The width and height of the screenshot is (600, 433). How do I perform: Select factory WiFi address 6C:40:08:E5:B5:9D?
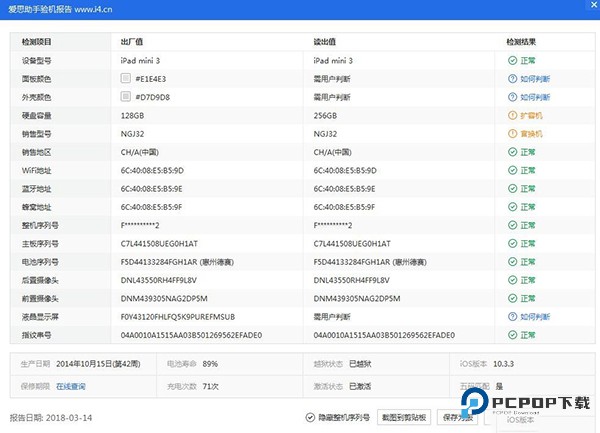coord(152,171)
